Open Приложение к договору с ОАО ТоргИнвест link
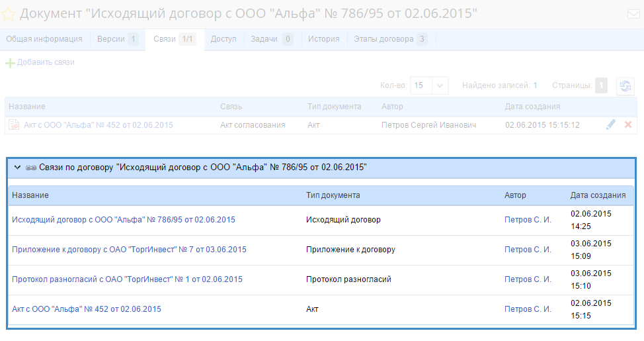This screenshot has height=341, width=644. 129,250
